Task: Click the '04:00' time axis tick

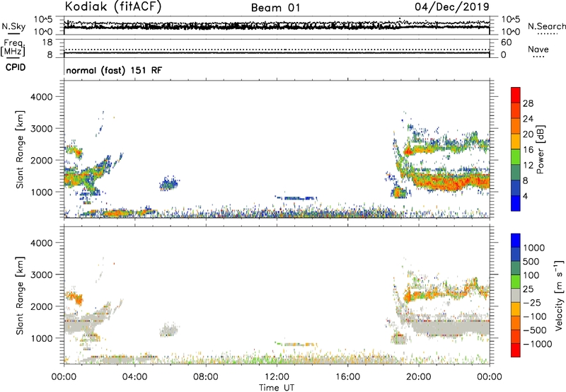Action: click(134, 377)
